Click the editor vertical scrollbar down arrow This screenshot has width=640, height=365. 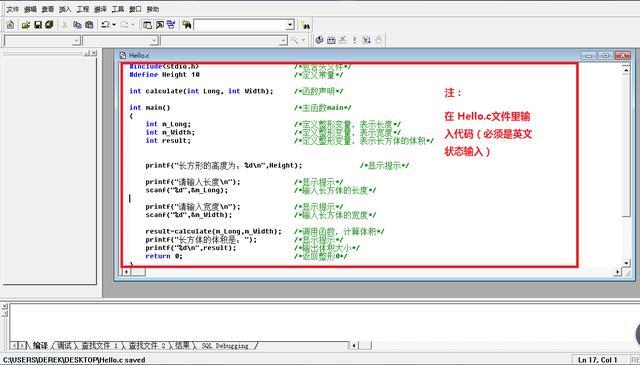point(626,263)
